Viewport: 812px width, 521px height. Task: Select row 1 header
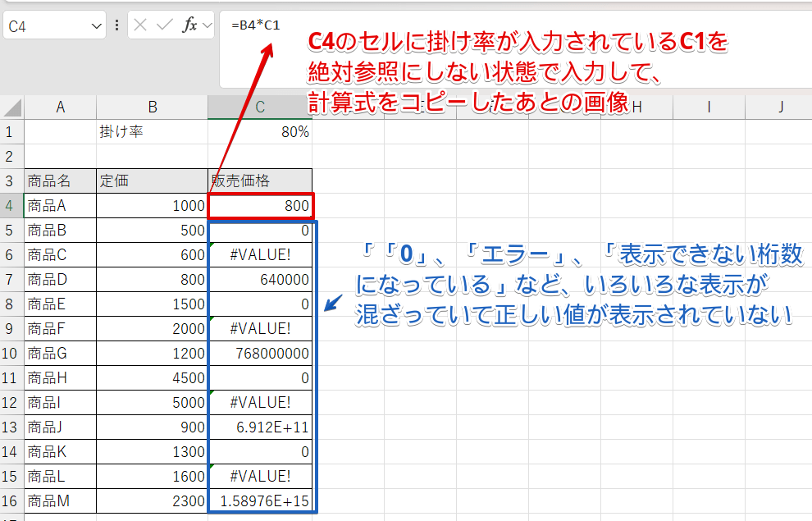(11, 131)
